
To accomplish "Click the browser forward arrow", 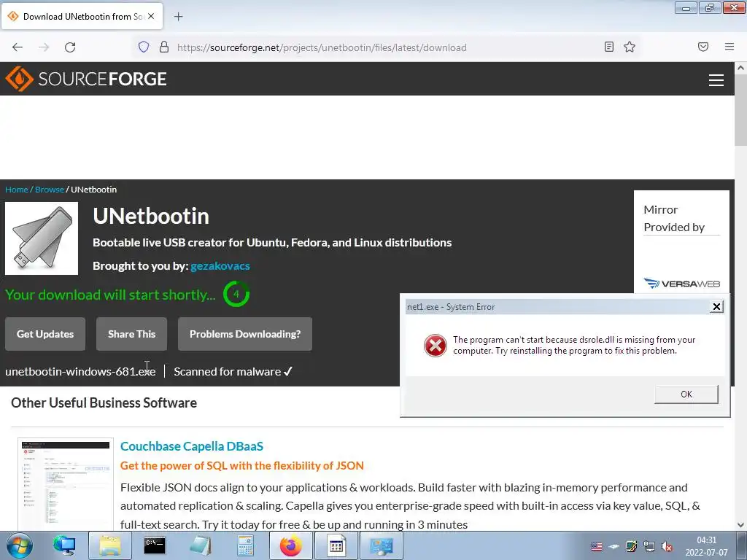I will (x=44, y=47).
